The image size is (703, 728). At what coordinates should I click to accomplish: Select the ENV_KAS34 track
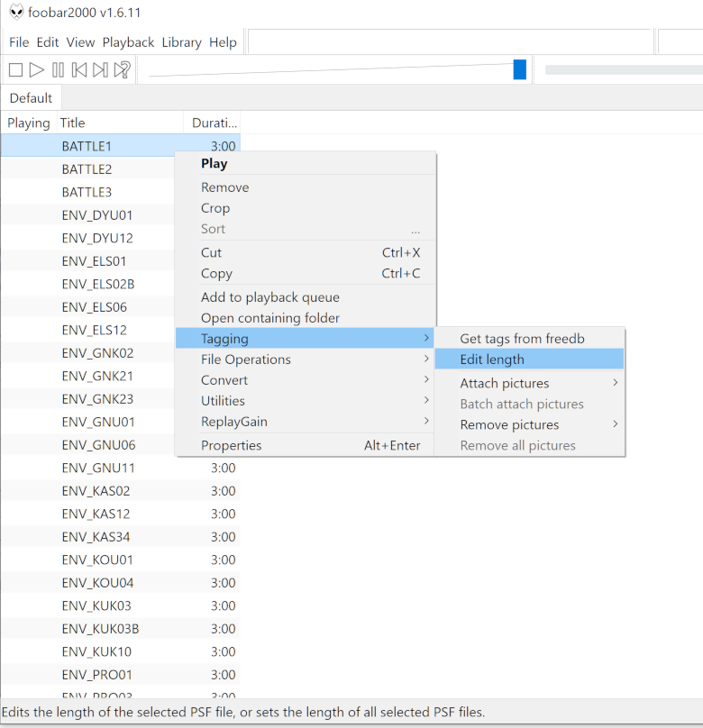(121, 537)
